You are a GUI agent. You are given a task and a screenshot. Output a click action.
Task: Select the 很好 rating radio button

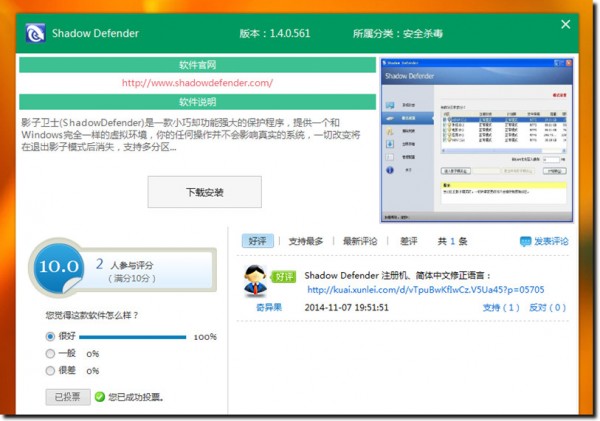click(x=50, y=336)
